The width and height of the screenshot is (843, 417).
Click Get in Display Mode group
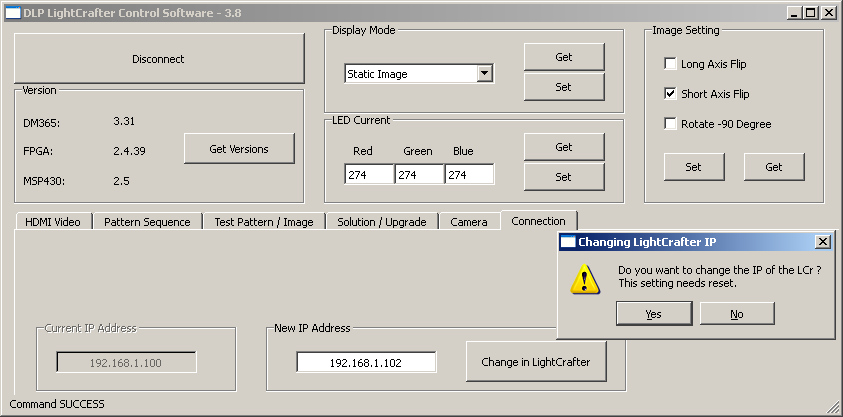(564, 57)
